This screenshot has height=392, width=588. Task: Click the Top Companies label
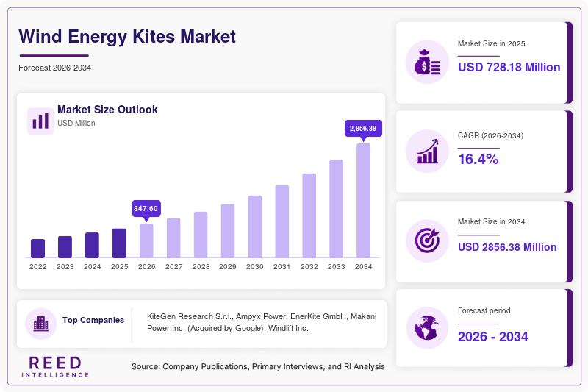93,320
